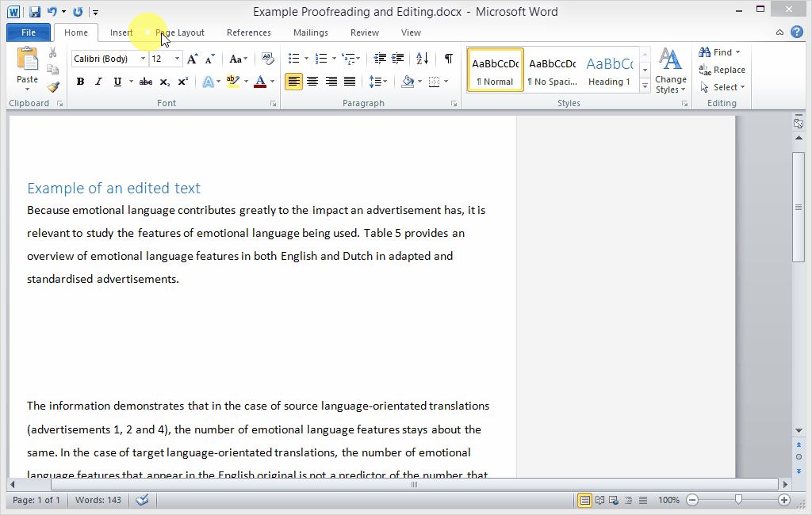The image size is (812, 515).
Task: Toggle Bold formatting
Action: point(80,82)
